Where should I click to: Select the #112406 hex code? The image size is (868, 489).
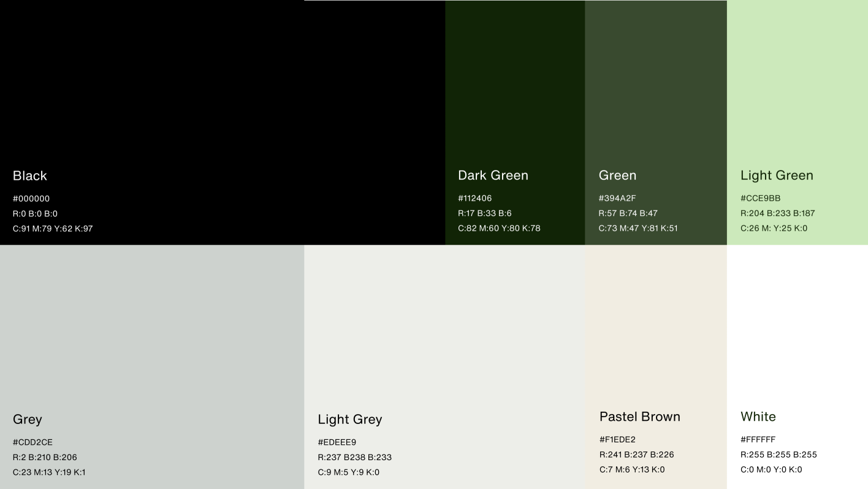(x=475, y=198)
